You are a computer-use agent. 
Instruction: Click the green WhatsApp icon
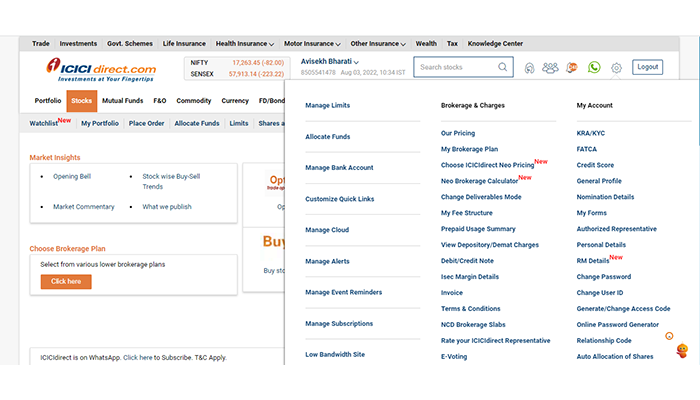(x=594, y=68)
